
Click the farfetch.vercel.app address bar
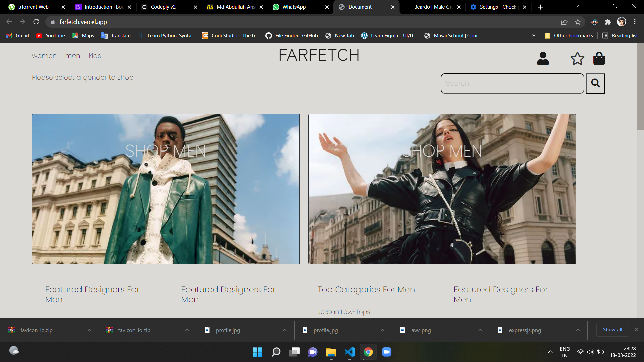coord(83,22)
